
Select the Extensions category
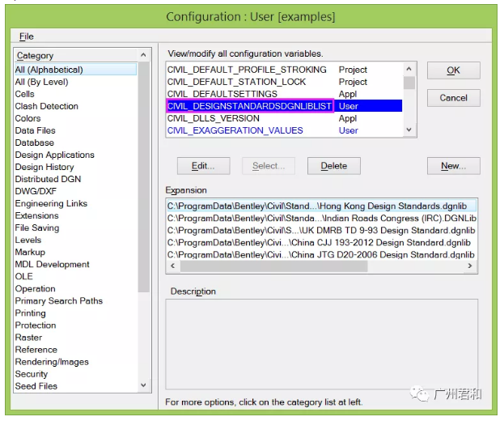[x=76, y=216]
